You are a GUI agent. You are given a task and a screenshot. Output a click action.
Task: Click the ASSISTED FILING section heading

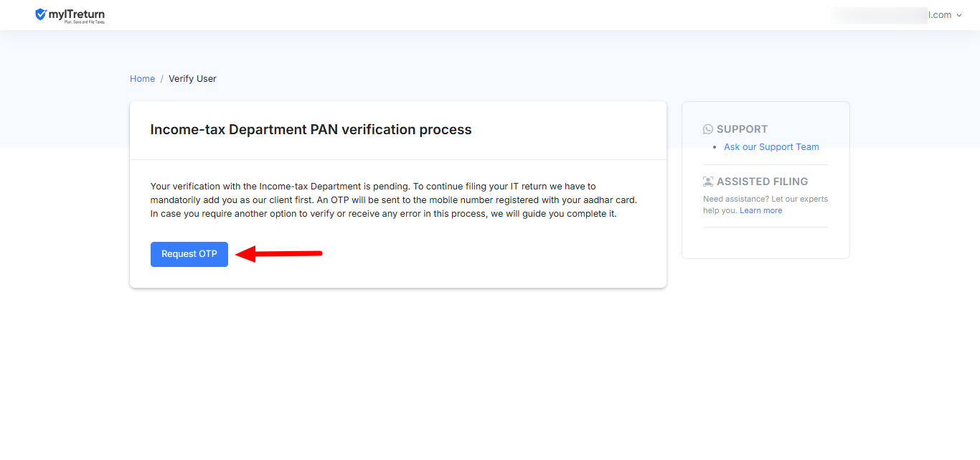(x=762, y=182)
